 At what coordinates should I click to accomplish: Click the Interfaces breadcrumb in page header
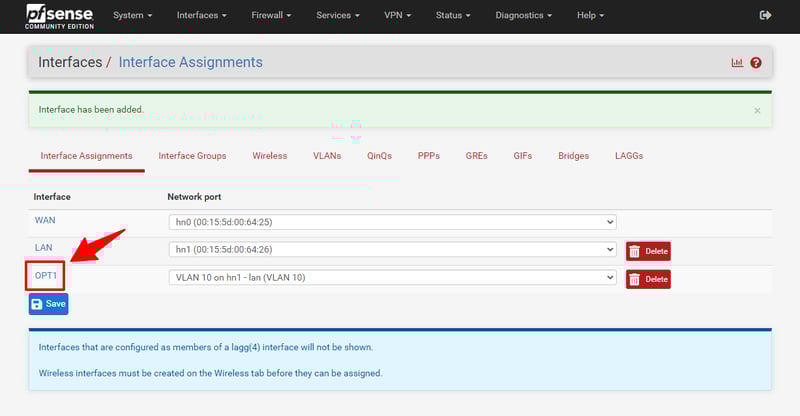point(70,62)
